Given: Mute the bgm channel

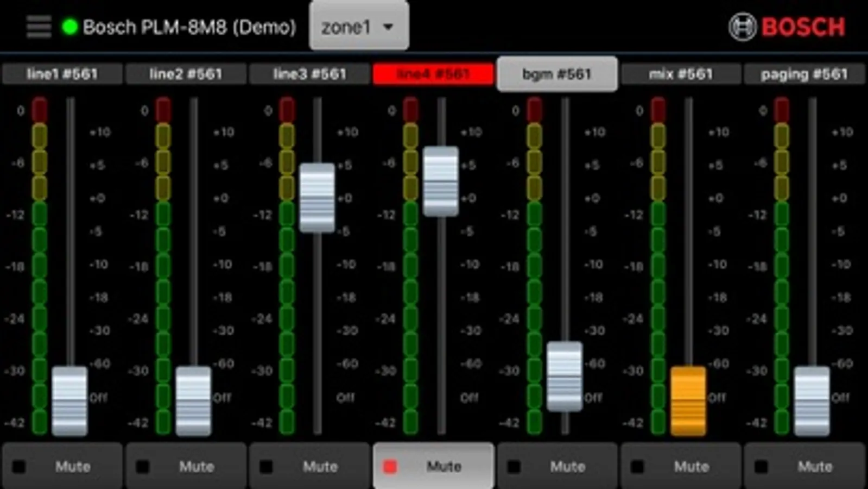Looking at the screenshot, I should click(x=557, y=466).
